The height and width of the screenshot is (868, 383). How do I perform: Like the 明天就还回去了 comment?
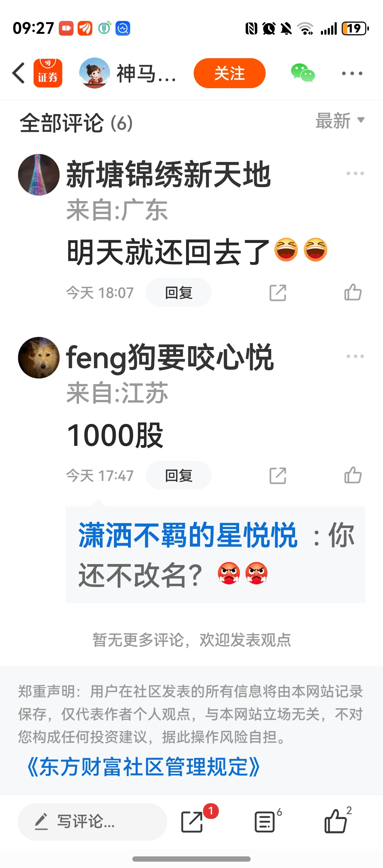point(353,292)
